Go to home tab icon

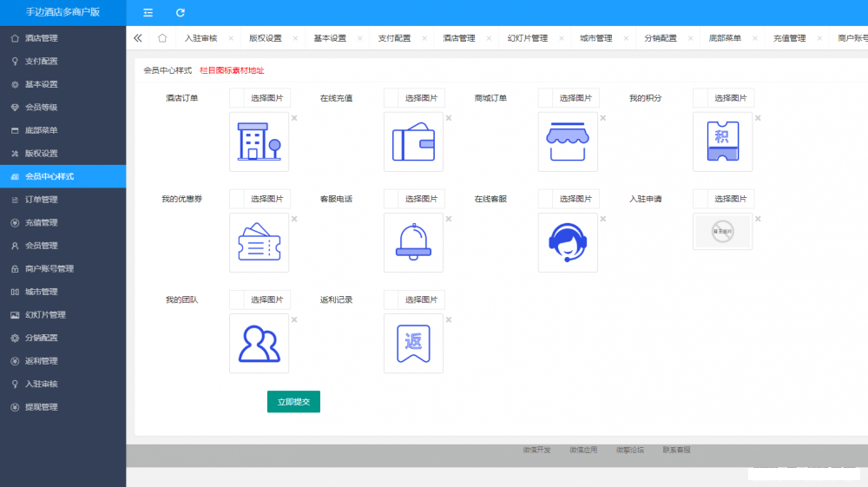click(162, 38)
